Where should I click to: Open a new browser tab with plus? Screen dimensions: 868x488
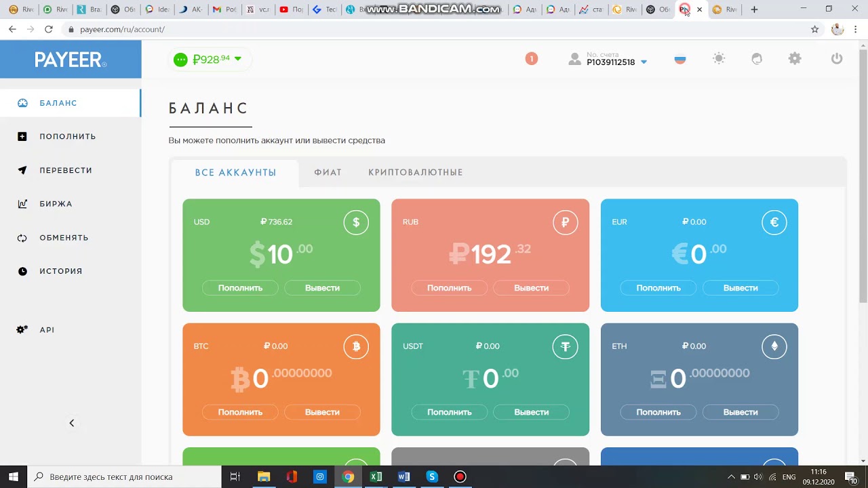(x=754, y=9)
